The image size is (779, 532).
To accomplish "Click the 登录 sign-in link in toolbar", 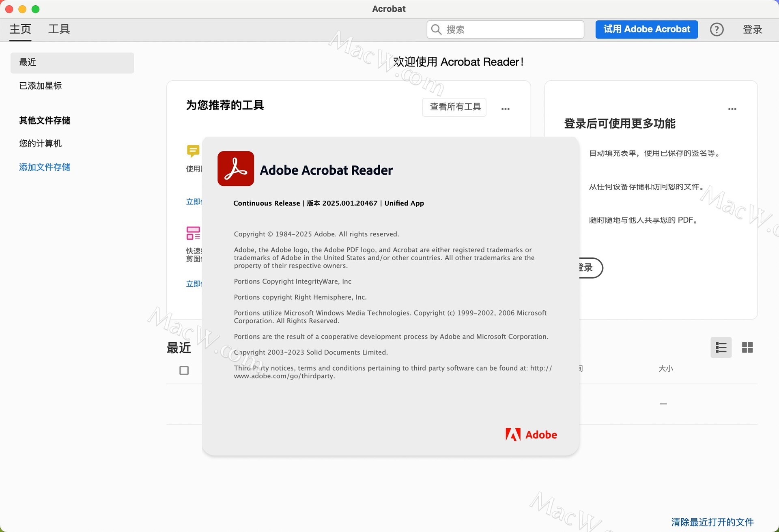I will click(752, 29).
